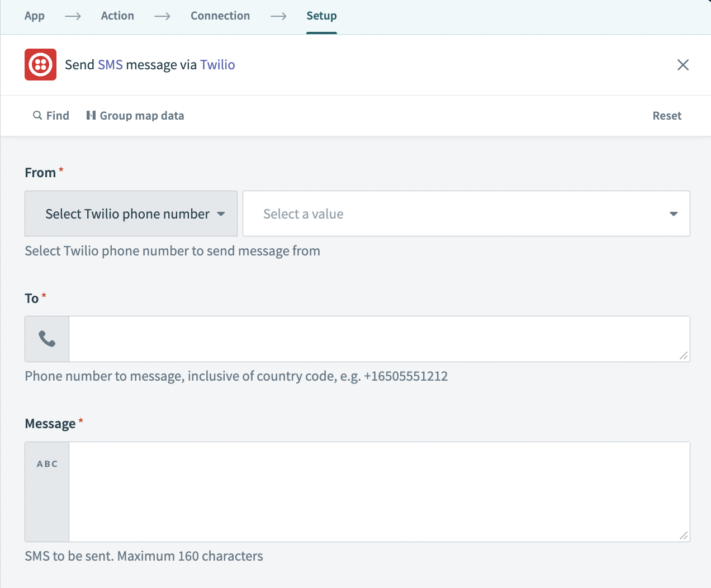Go to the App step
Screen dimensions: 711x588
pos(35,16)
